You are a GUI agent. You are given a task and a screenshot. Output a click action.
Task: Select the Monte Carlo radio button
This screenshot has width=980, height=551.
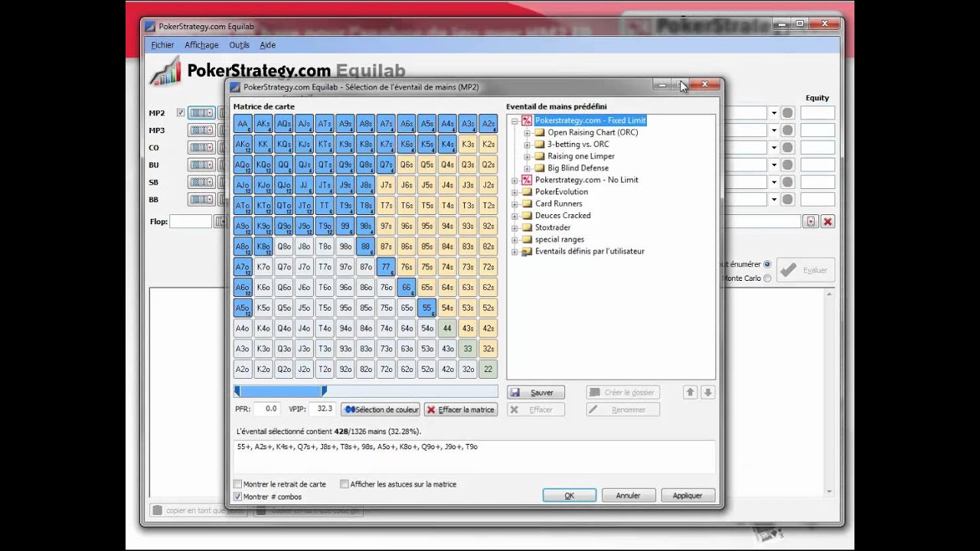pos(767,279)
